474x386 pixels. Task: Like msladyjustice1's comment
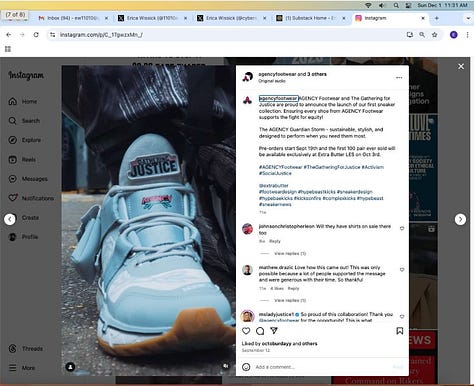click(402, 316)
